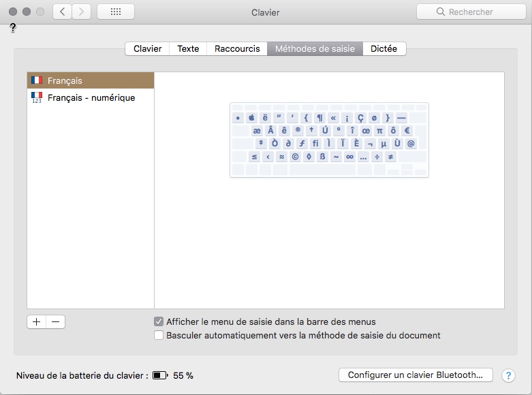The height and width of the screenshot is (395, 532).
Task: Click the 55 % battery value
Action: [x=183, y=375]
